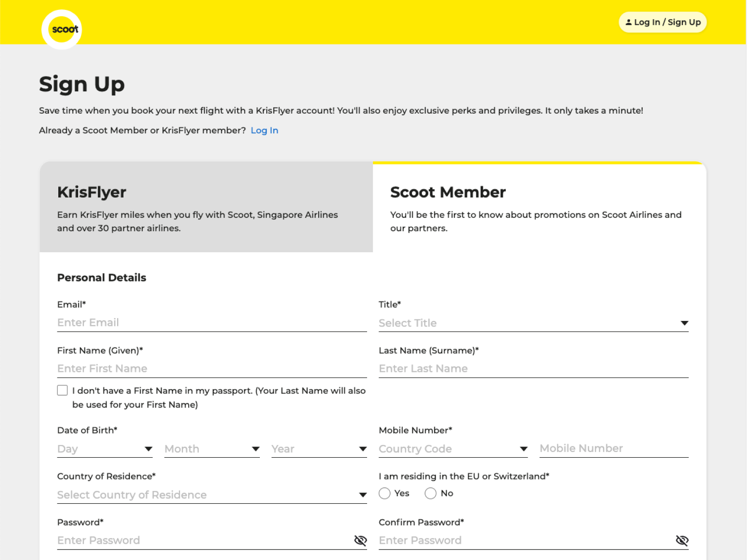
Task: Select Yes for EU residency
Action: [385, 493]
